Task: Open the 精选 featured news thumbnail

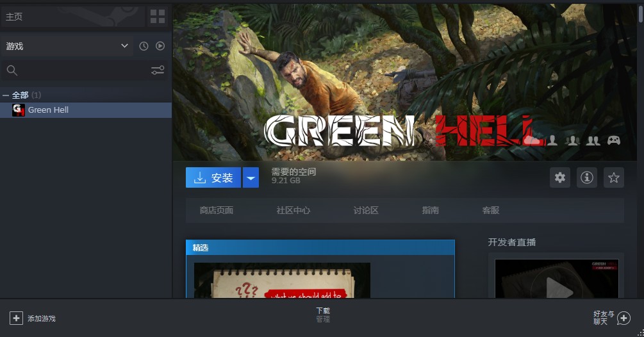Action: click(282, 281)
